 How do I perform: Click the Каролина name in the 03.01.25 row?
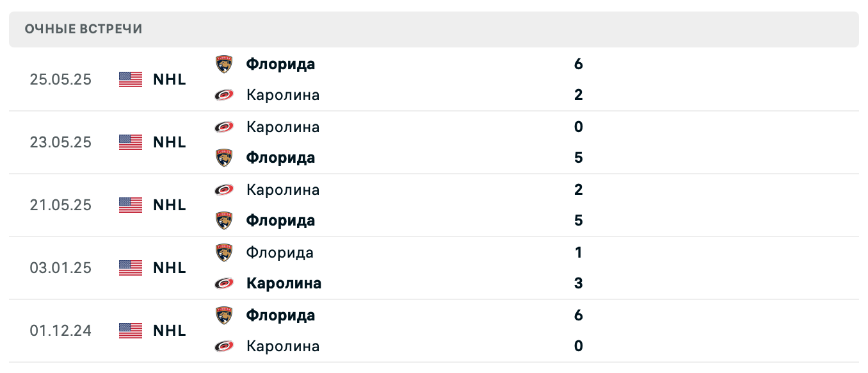click(x=284, y=283)
